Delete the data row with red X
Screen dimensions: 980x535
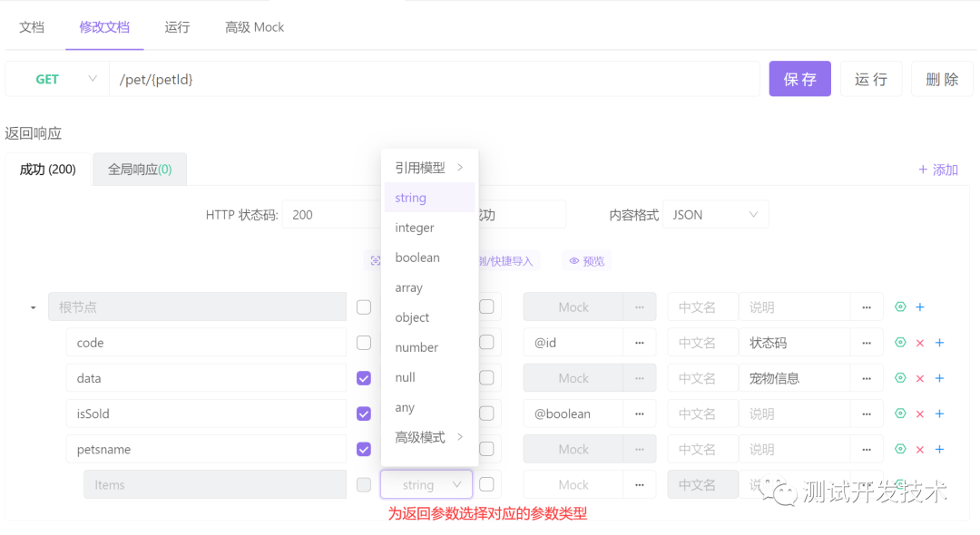click(919, 378)
